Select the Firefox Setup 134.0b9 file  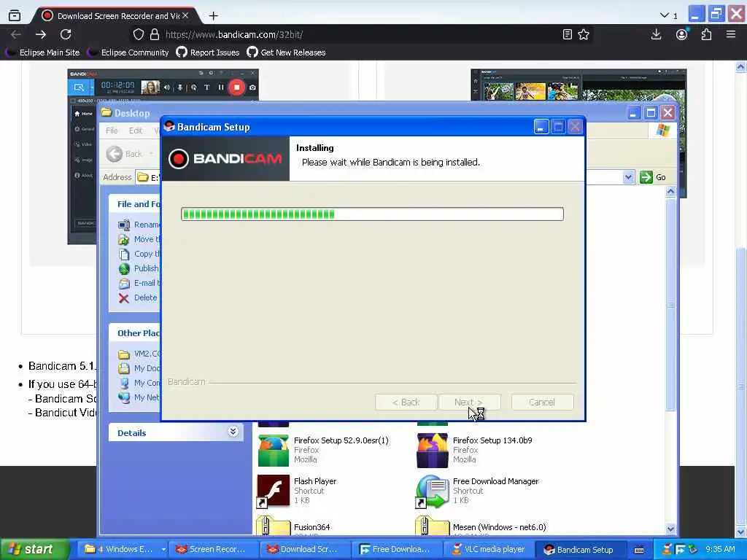click(475, 450)
